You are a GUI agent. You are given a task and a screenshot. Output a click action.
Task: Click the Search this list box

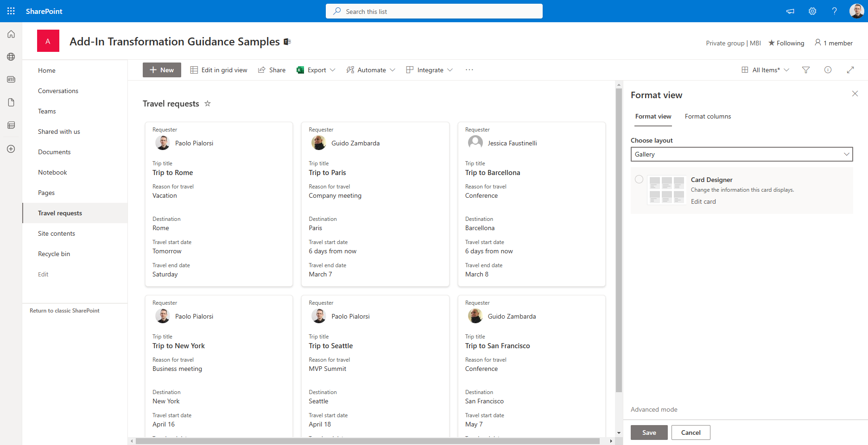click(x=434, y=11)
